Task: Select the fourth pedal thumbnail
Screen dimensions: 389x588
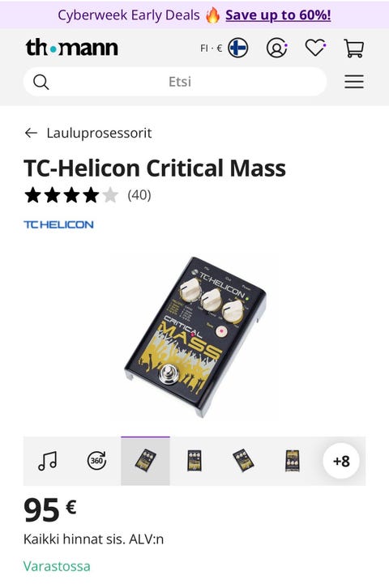Action: click(x=292, y=461)
